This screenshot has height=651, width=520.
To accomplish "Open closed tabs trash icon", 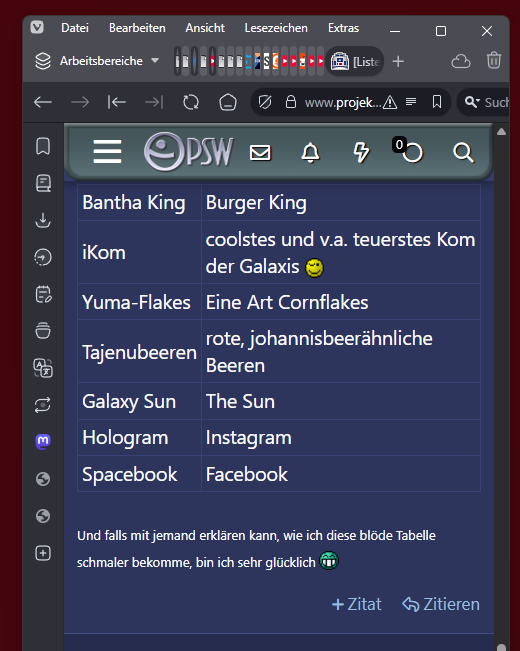I will [x=493, y=61].
